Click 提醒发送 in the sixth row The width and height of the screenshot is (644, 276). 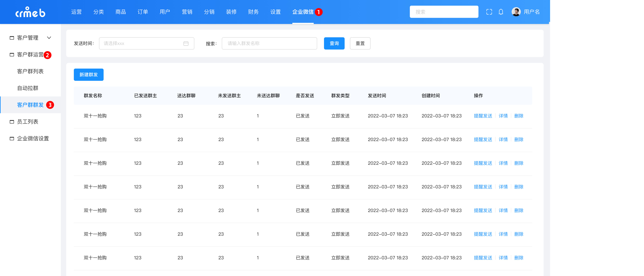point(483,234)
